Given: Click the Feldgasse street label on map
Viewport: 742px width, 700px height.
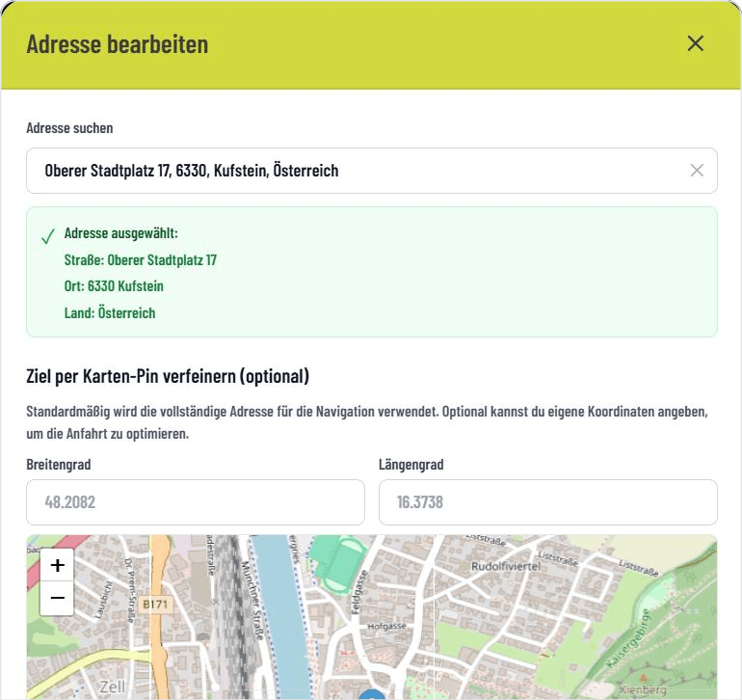Looking at the screenshot, I should coord(359,592).
